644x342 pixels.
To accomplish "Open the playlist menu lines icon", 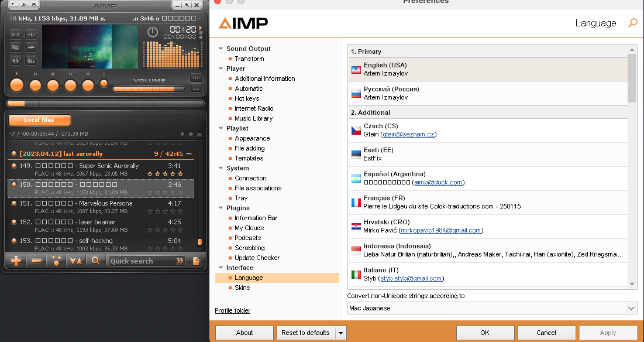I will (199, 134).
